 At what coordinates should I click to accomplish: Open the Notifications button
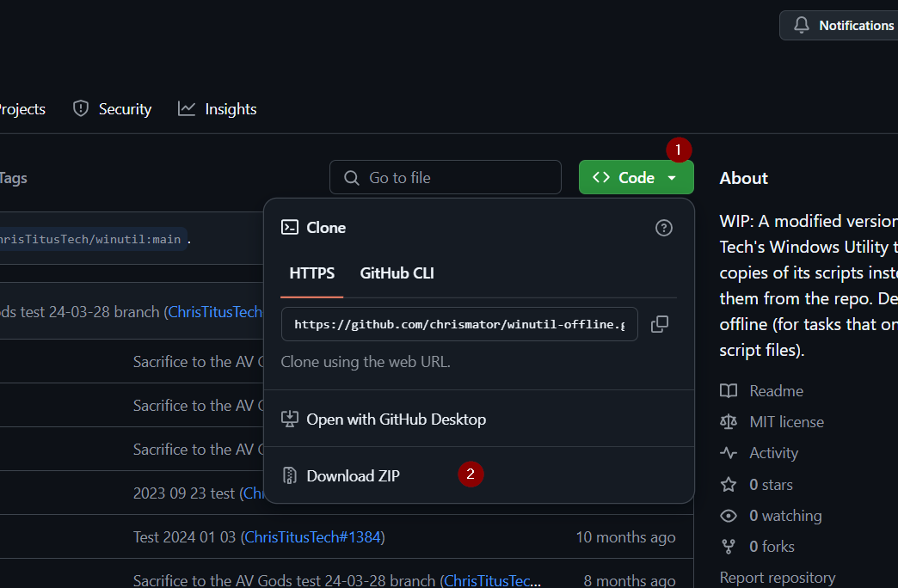coord(839,26)
